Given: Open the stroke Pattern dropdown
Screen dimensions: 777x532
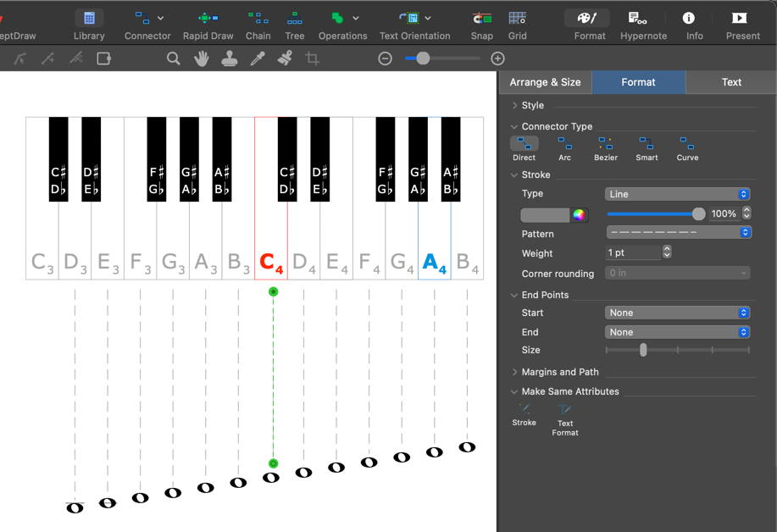Looking at the screenshot, I should tap(679, 232).
